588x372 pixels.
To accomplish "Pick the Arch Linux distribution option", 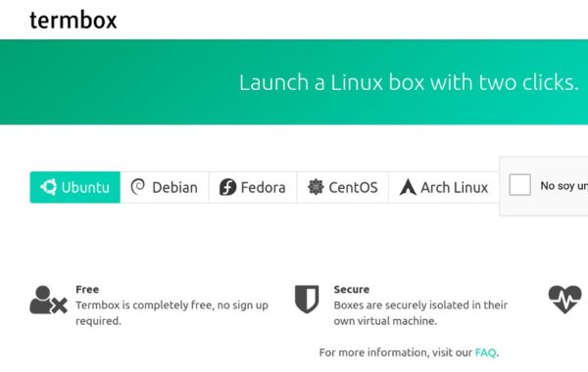I will [x=444, y=187].
